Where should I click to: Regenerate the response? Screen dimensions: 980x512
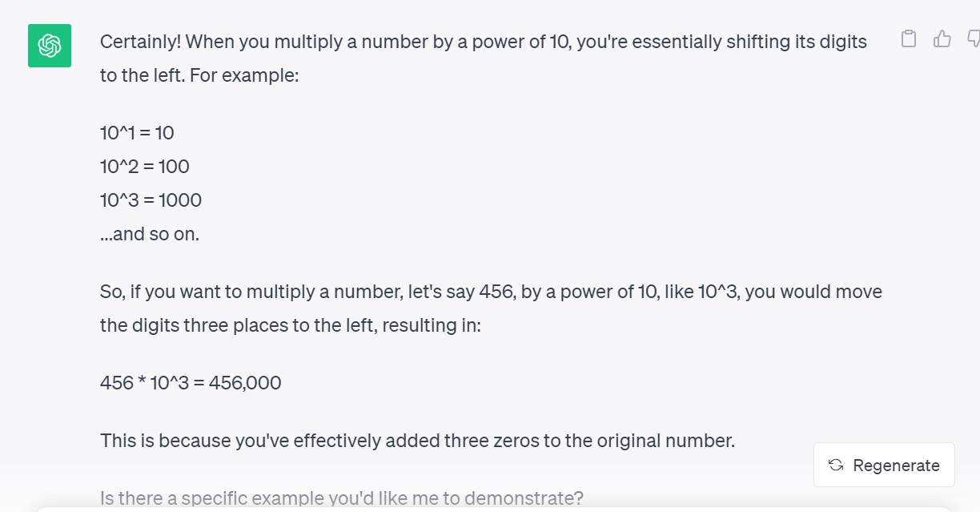[x=884, y=465]
